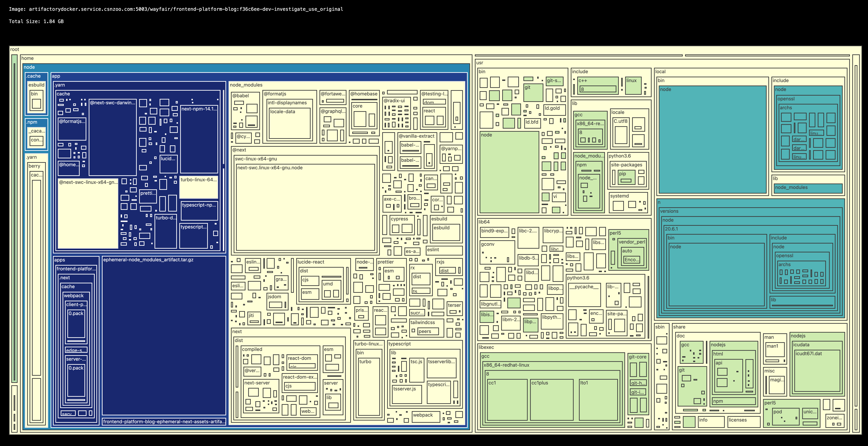This screenshot has width=868, height=446.
Task: Select the licenses block in share
Action: coord(744,422)
